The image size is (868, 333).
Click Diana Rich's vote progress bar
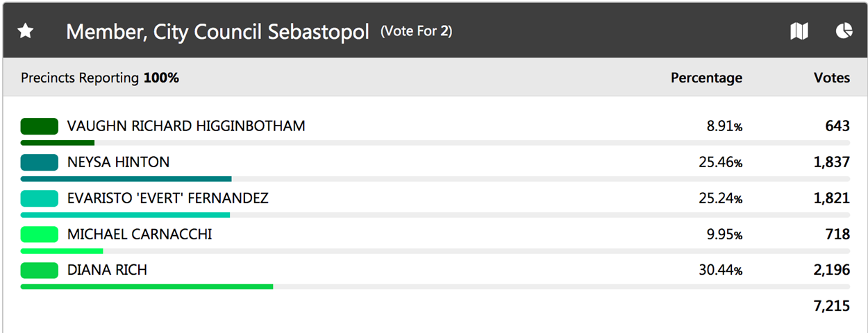tap(435, 287)
